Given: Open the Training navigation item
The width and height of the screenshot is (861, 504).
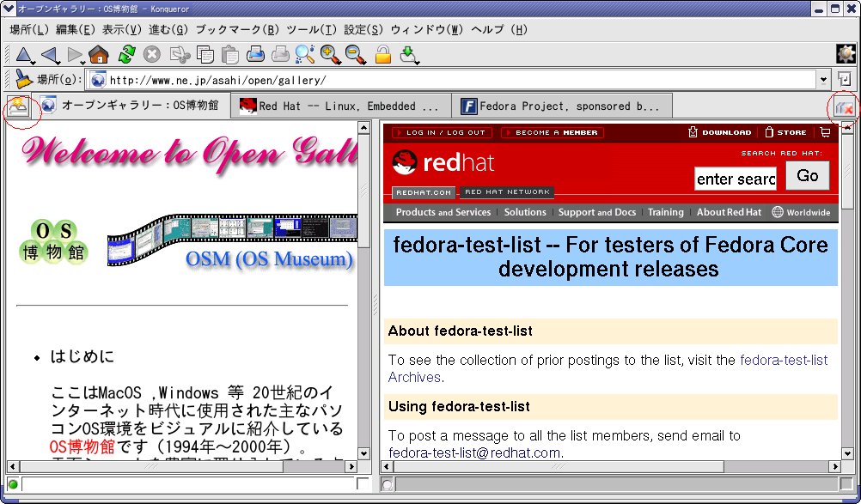Looking at the screenshot, I should (x=666, y=212).
